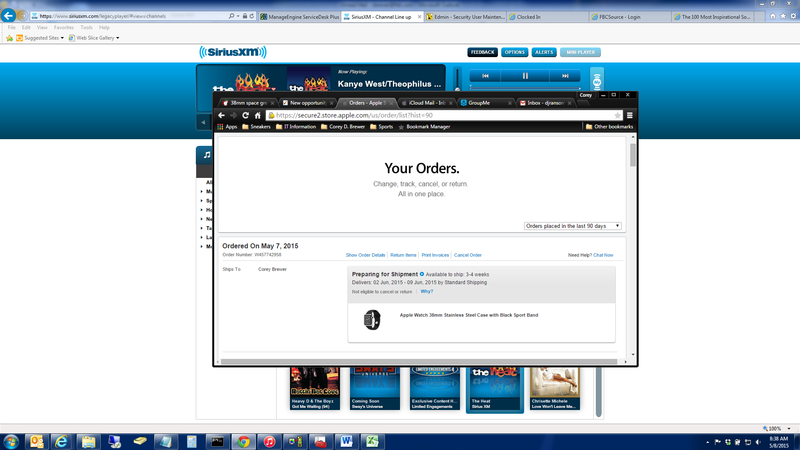Screen dimensions: 800x450
Task: Click Chrome's reload page icon
Action: (x=245, y=115)
